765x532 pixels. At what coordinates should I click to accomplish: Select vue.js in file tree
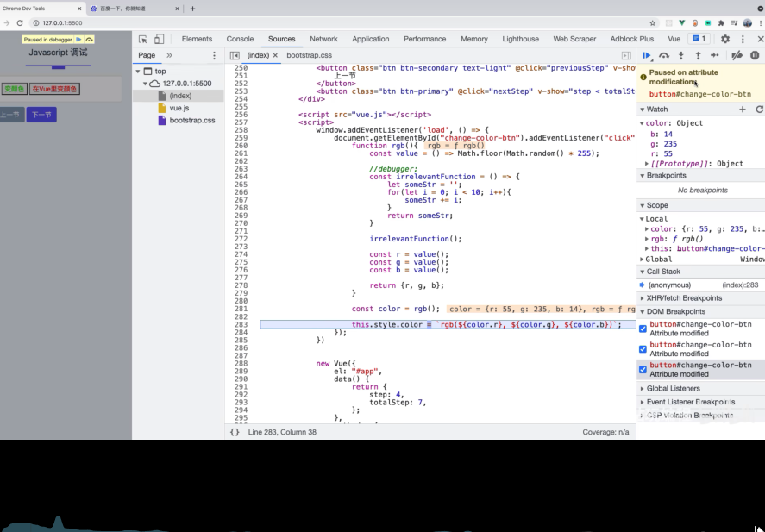coord(179,109)
